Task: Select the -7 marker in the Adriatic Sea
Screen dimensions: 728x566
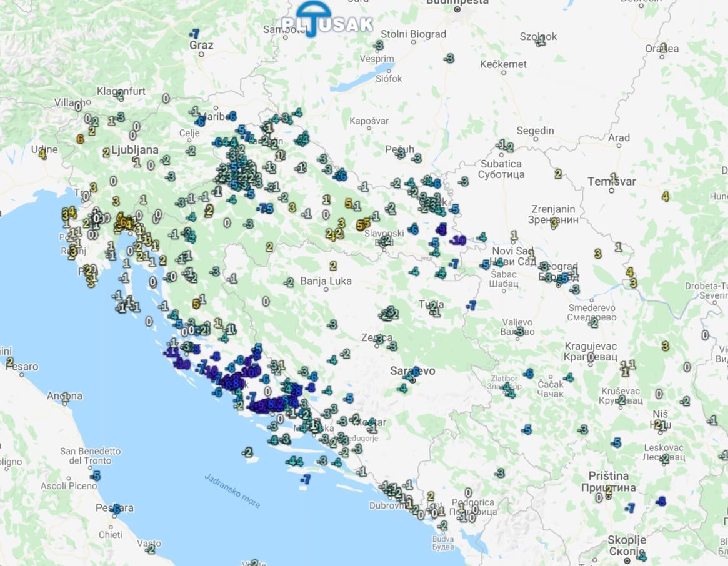Action: 304,480
